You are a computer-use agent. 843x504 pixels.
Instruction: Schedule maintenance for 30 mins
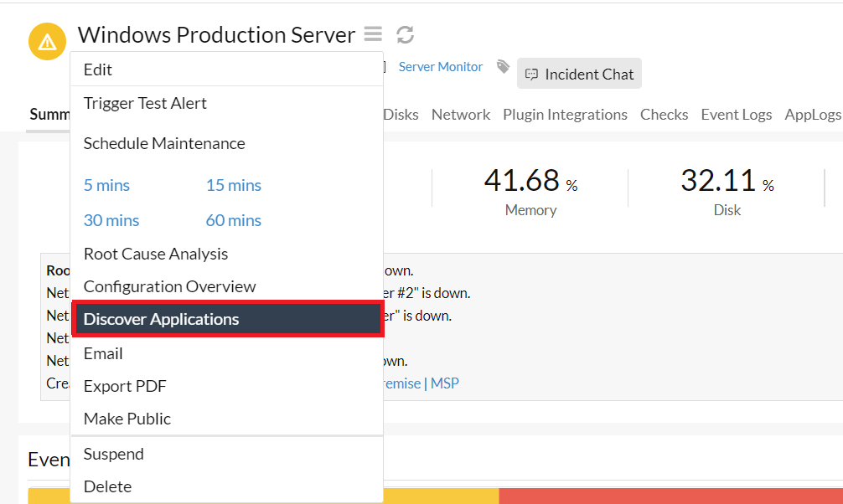click(111, 220)
